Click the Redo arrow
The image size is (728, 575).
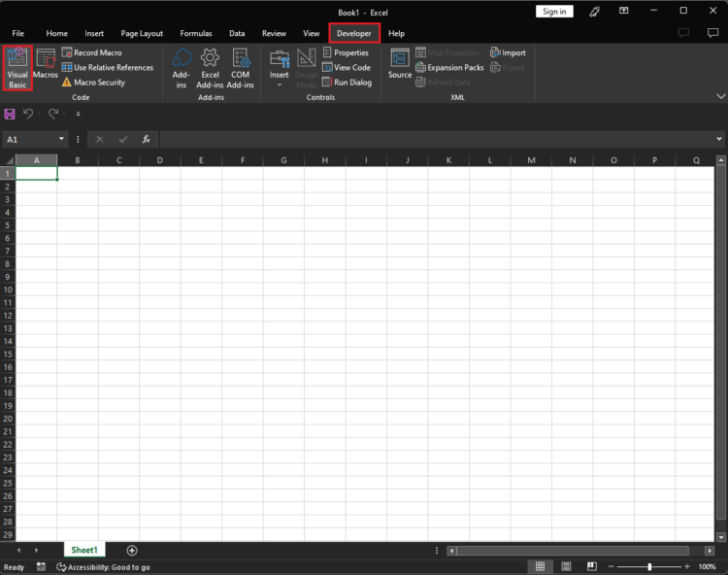(53, 114)
